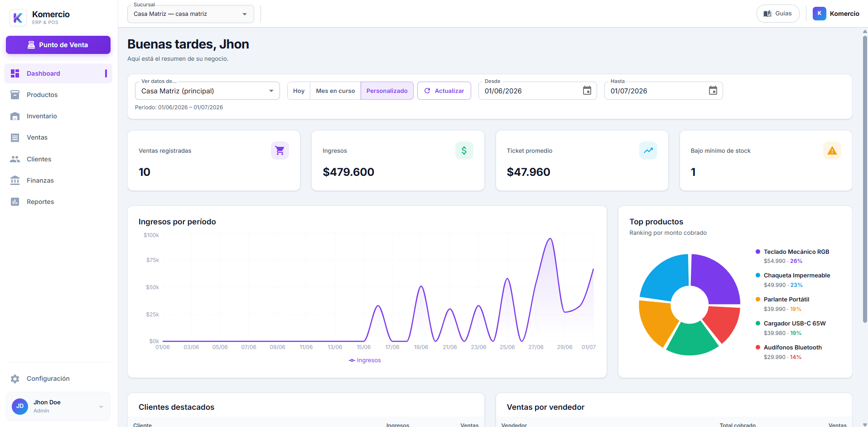The width and height of the screenshot is (868, 427).
Task: Navigate to Reportes
Action: [58, 202]
